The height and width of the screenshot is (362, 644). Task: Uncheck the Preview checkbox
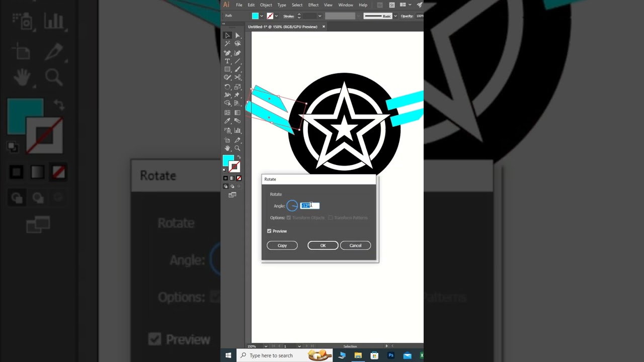coord(269,231)
